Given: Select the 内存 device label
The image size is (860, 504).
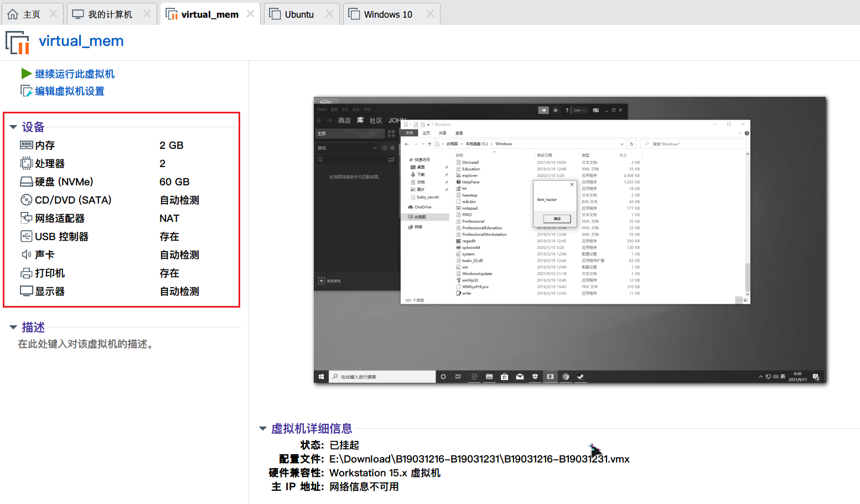Looking at the screenshot, I should click(45, 145).
